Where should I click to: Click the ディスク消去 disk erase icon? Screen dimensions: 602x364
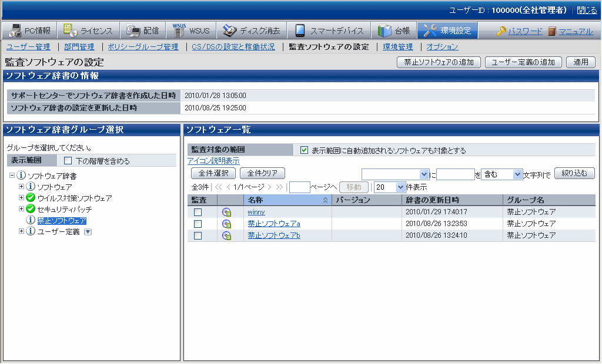point(230,31)
